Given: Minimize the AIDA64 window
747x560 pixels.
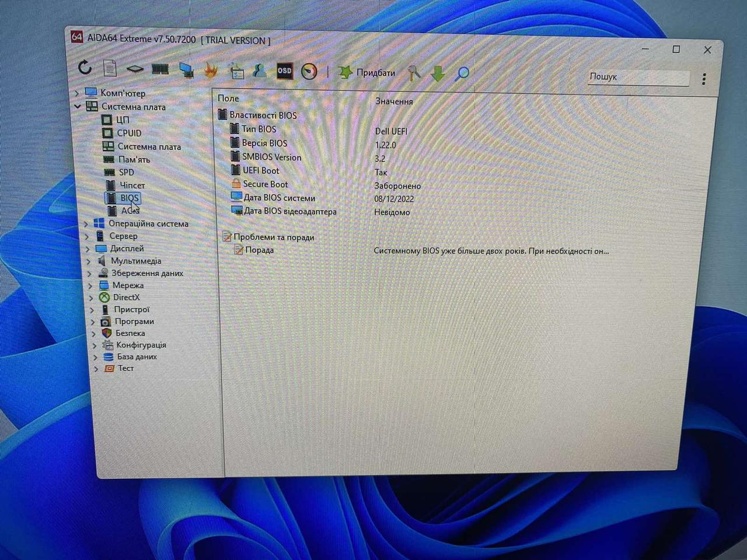Looking at the screenshot, I should (645, 49).
